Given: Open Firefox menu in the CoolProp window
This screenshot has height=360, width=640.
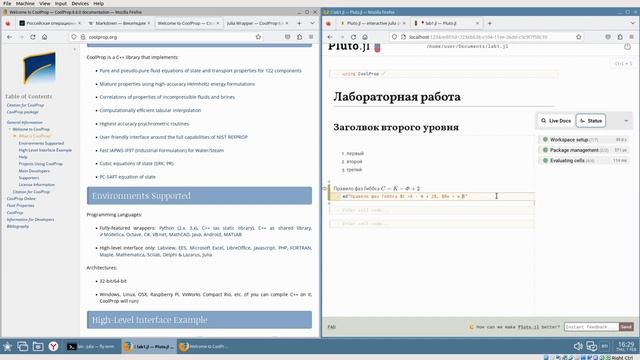Looking at the screenshot, I should click(x=311, y=37).
